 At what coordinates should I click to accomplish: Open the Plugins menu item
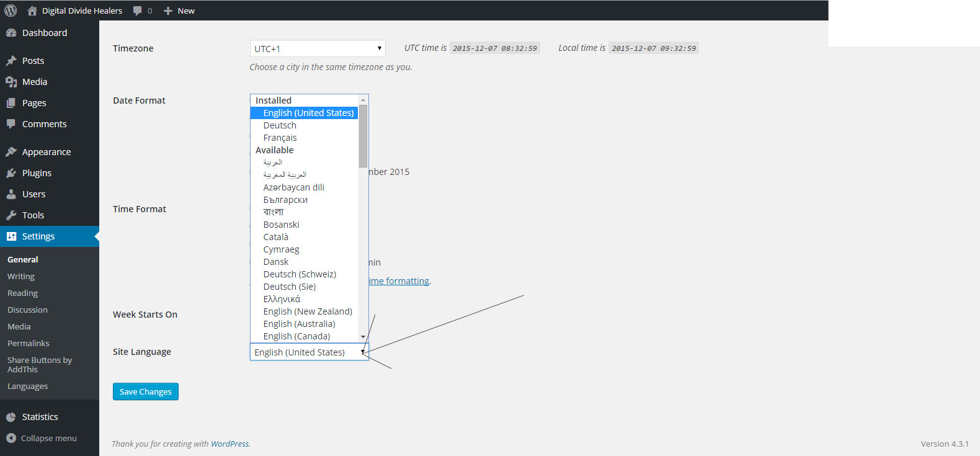point(50,173)
